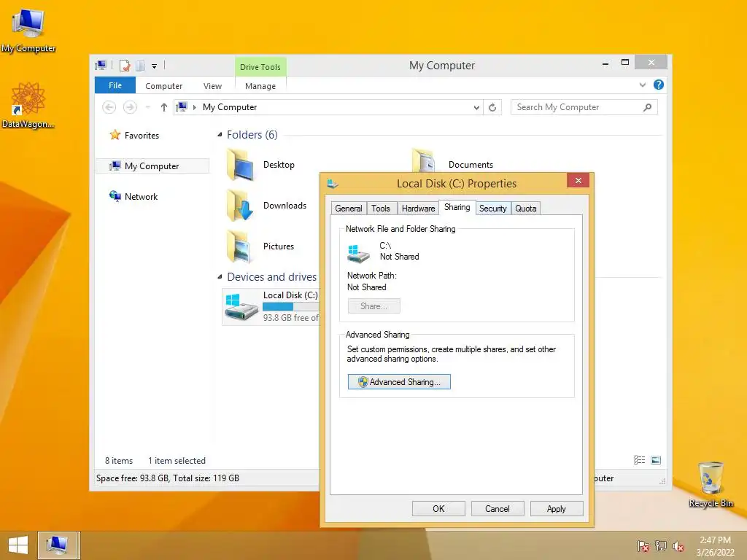Screen dimensions: 747x560
Task: Open Customize Quick Access Toolbar dropdown
Action: click(x=155, y=66)
